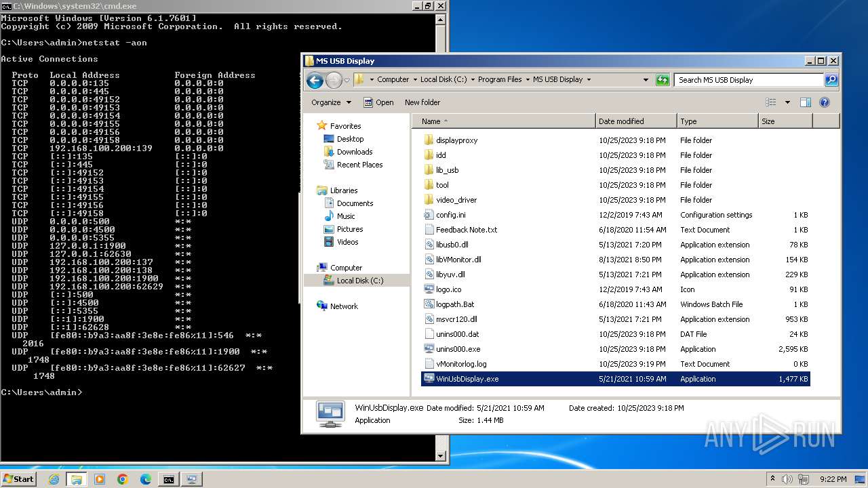Expand breadcrumb arrow after Computer
The image size is (868, 488).
click(414, 79)
